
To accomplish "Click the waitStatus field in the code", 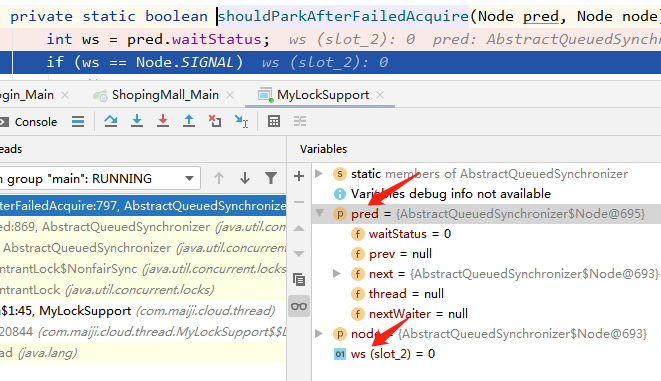I will tap(217, 39).
